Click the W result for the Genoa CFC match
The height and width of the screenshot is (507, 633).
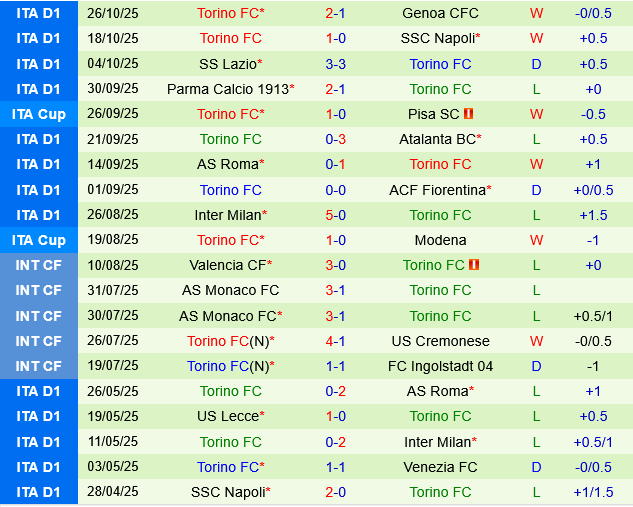pos(536,13)
